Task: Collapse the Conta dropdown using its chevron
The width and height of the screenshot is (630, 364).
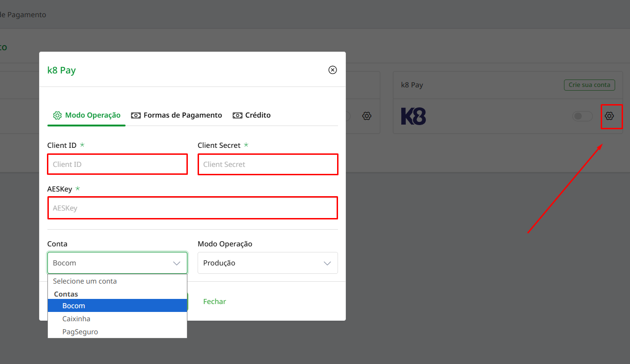Action: [x=177, y=263]
